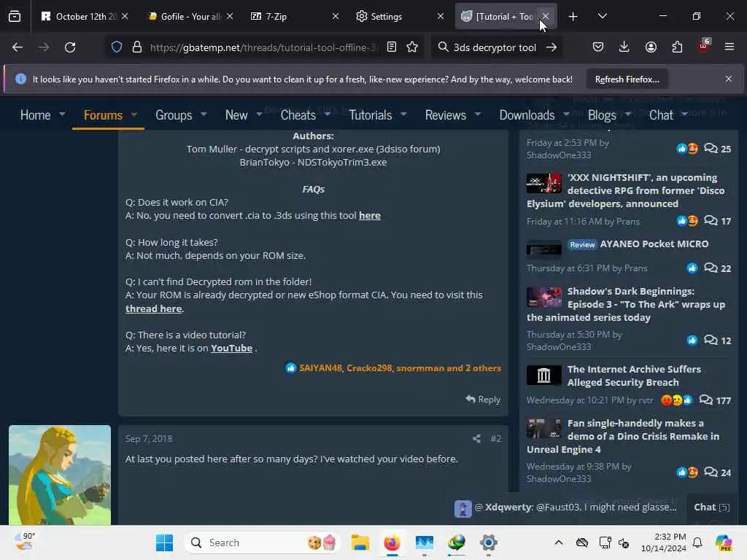
Task: Open Internet Archive Security Breach article
Action: click(634, 376)
